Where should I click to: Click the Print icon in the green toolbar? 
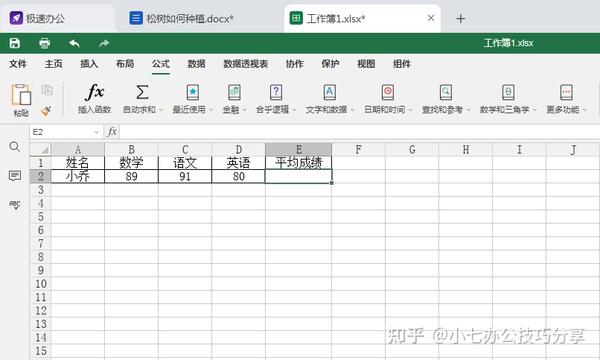44,43
